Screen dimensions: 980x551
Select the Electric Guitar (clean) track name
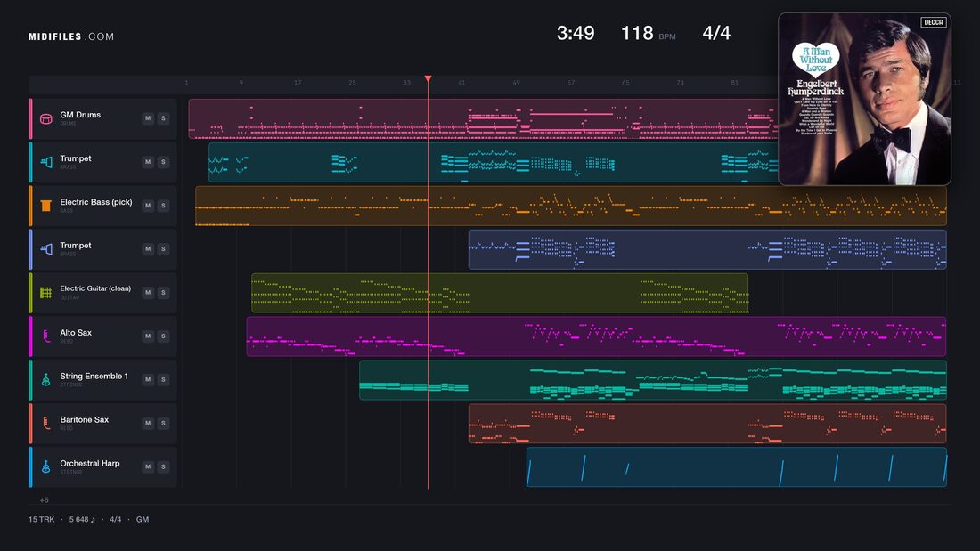(x=95, y=288)
